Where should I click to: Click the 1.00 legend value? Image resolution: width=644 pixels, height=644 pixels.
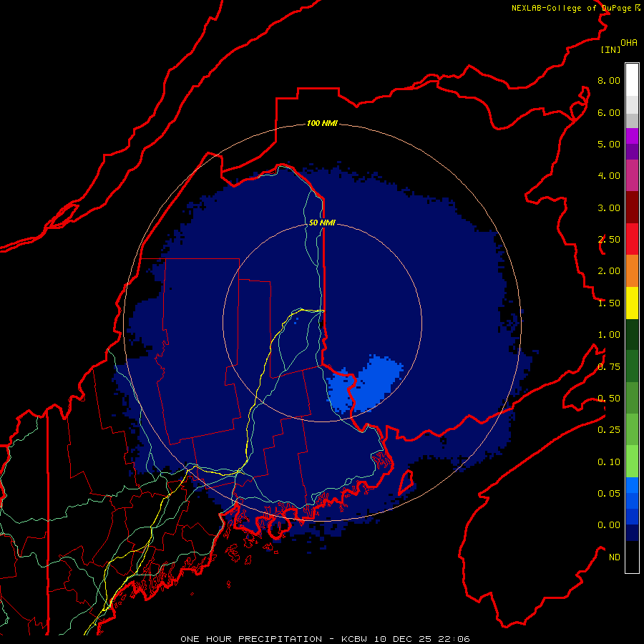[x=609, y=335]
